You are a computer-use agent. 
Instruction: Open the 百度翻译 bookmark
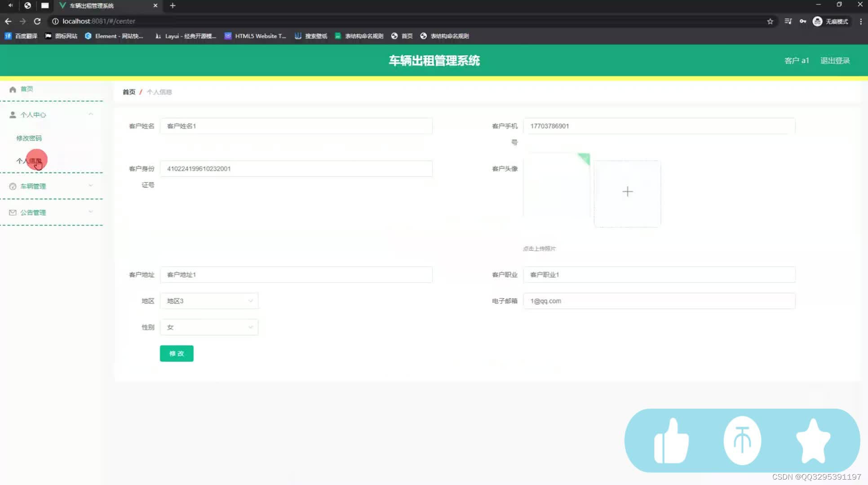click(21, 36)
